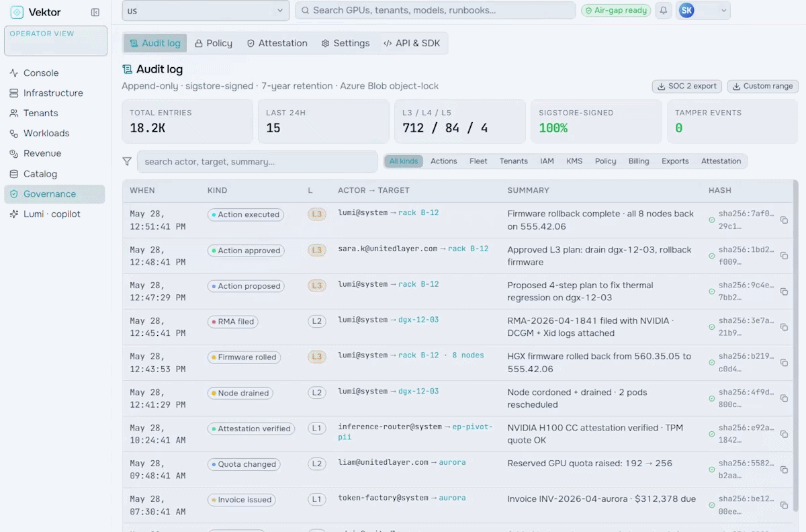Copy hash sha256:e92a of Attestation verified row

point(784,434)
